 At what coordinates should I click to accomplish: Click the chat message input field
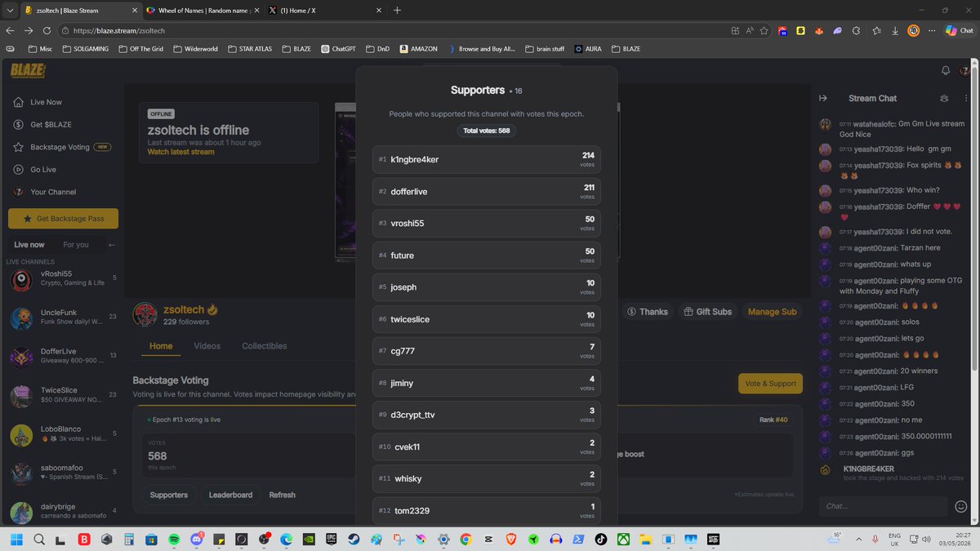883,506
